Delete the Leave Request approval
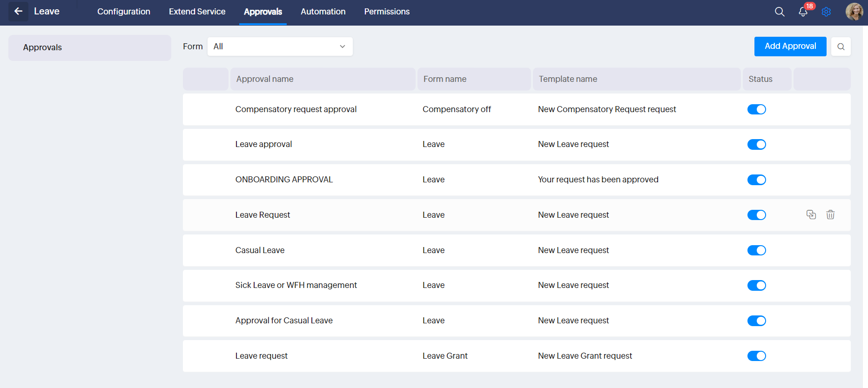Image resolution: width=868 pixels, height=388 pixels. 830,214
